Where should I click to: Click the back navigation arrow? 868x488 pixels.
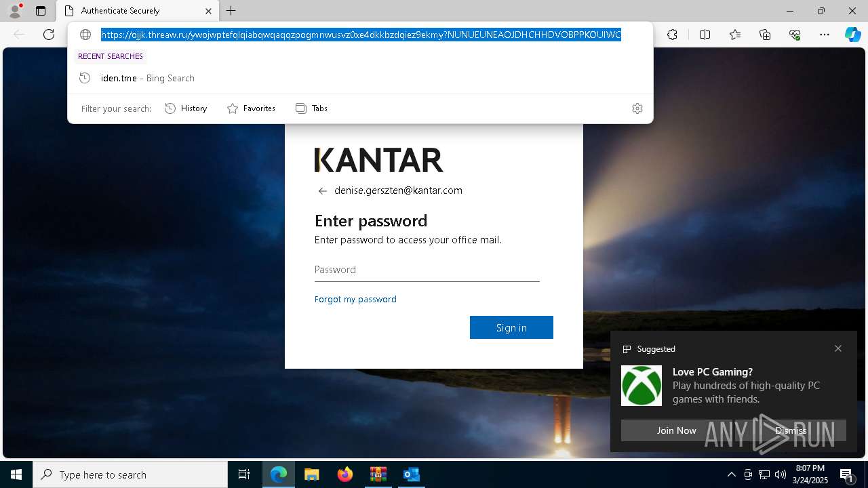[19, 35]
